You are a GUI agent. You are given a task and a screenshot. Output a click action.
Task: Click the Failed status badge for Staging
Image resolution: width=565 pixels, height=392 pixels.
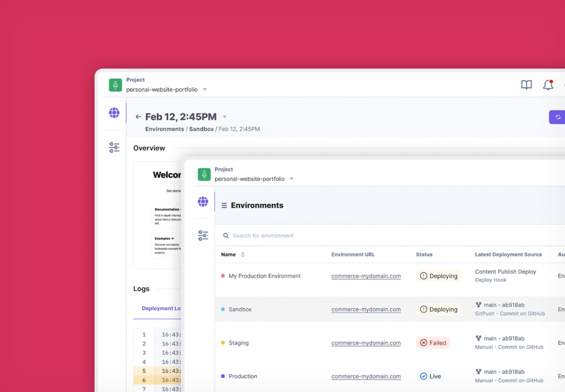click(433, 343)
